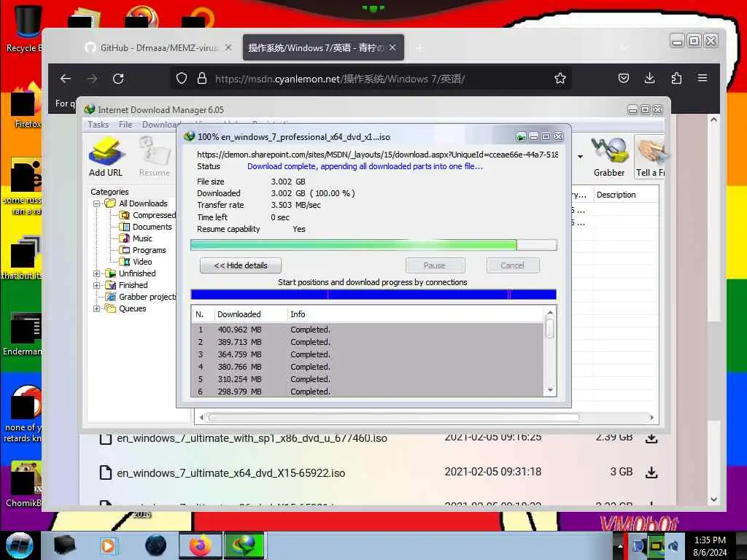Show hidden system tray icons
The height and width of the screenshot is (560, 747).
[619, 546]
